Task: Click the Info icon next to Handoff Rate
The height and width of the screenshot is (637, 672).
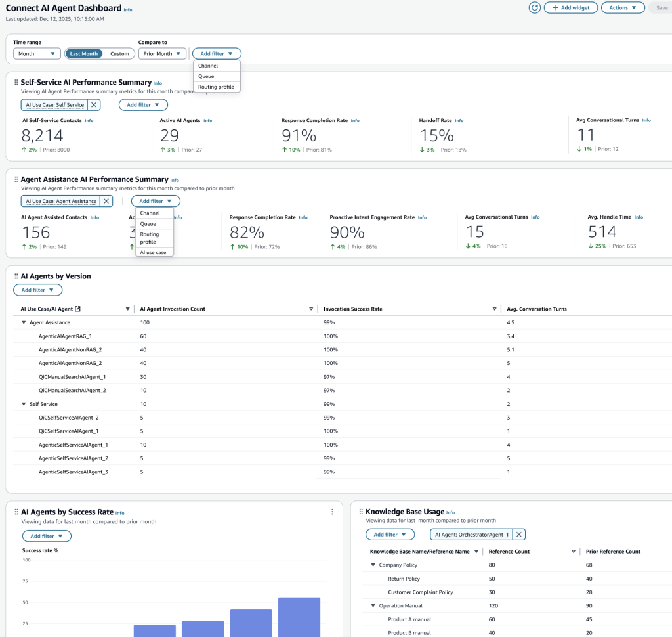Action: tap(459, 120)
